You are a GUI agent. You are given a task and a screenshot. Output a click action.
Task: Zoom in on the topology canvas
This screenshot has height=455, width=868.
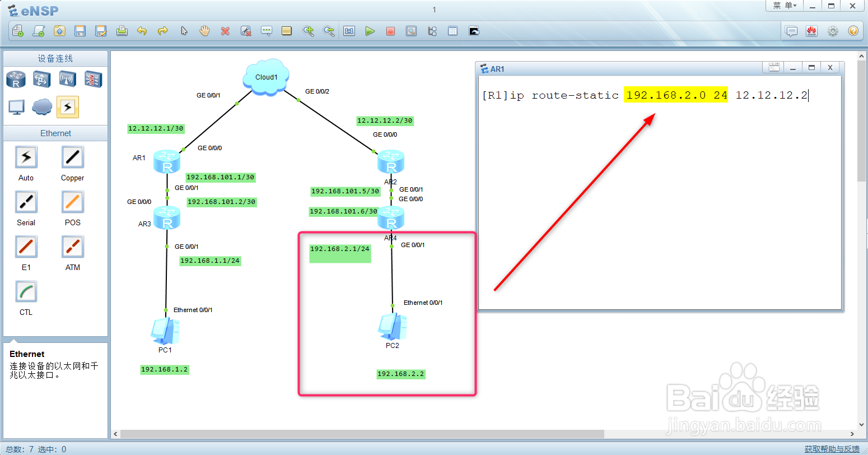click(308, 31)
